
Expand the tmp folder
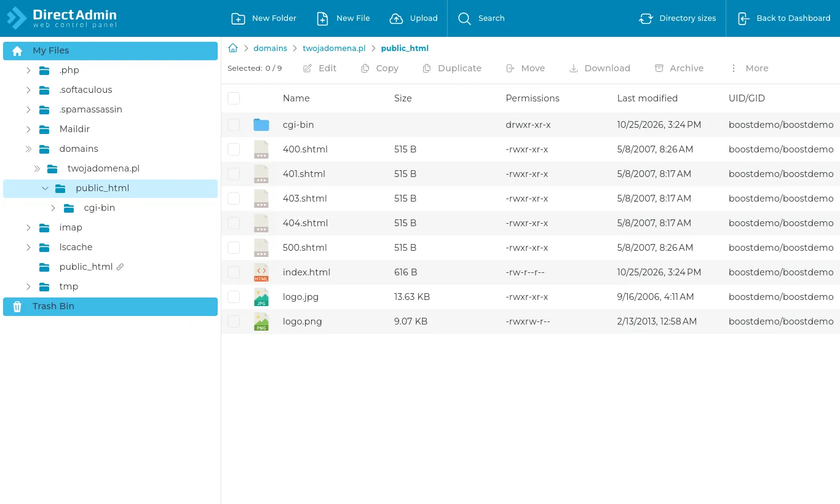(x=28, y=286)
